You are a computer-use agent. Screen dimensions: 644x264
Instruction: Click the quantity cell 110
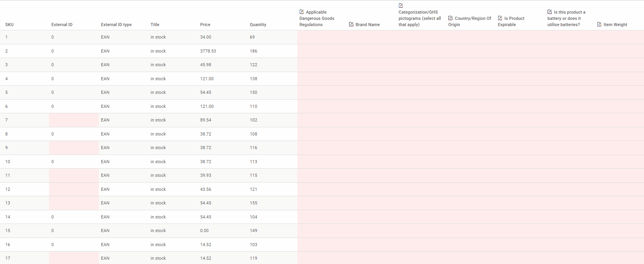[254, 106]
